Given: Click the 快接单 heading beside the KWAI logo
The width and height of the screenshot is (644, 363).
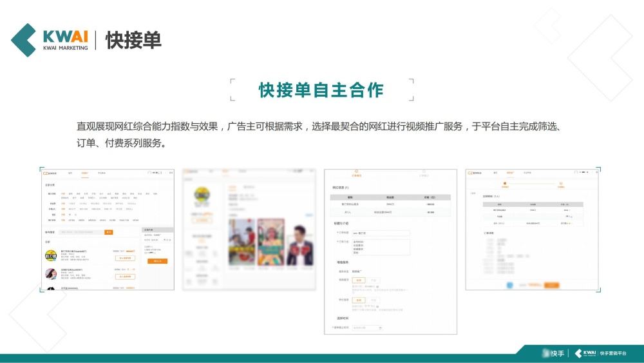Looking at the screenshot, I should coord(133,40).
